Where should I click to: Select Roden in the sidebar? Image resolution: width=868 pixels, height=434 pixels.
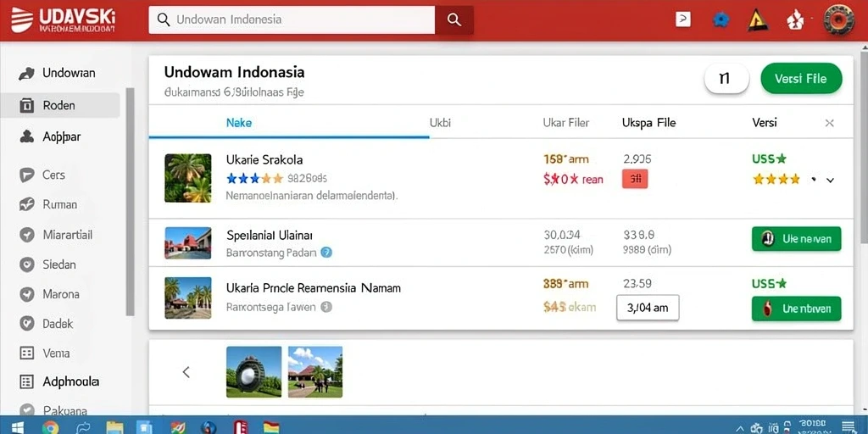click(x=60, y=105)
